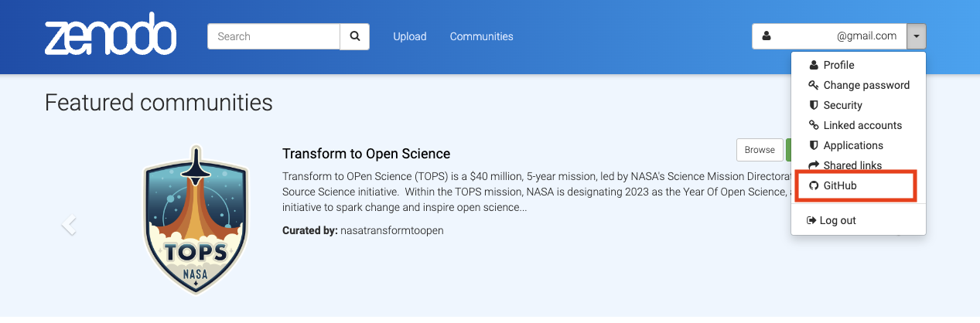
Task: Click the Change password key icon
Action: coord(813,85)
